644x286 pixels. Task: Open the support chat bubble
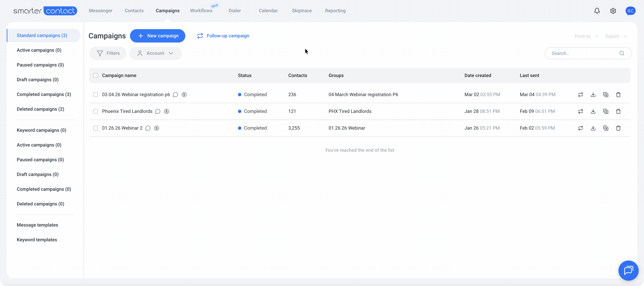(628, 270)
